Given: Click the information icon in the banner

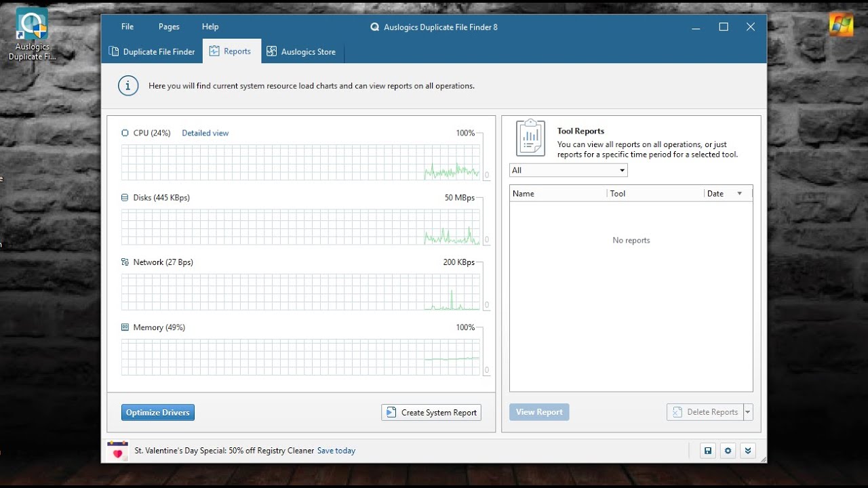Looking at the screenshot, I should (x=128, y=86).
